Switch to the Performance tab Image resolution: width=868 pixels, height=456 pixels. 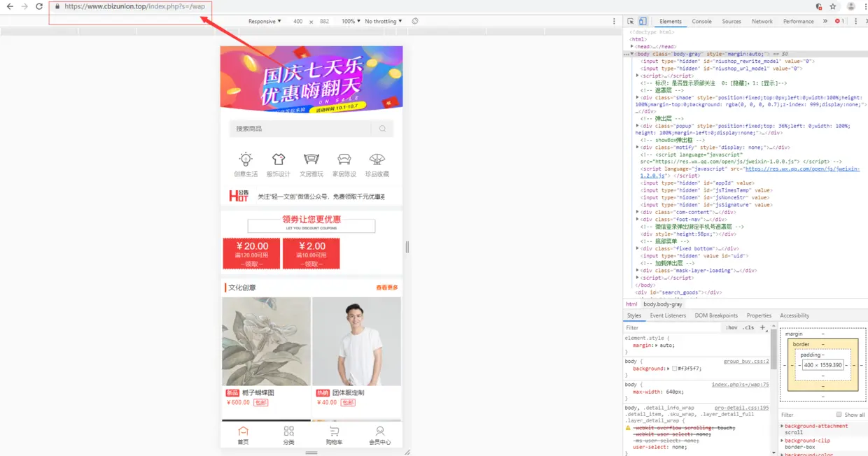[x=799, y=22]
